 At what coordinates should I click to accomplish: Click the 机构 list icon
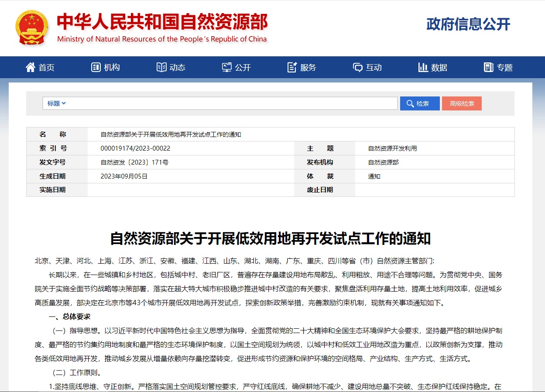tap(96, 67)
